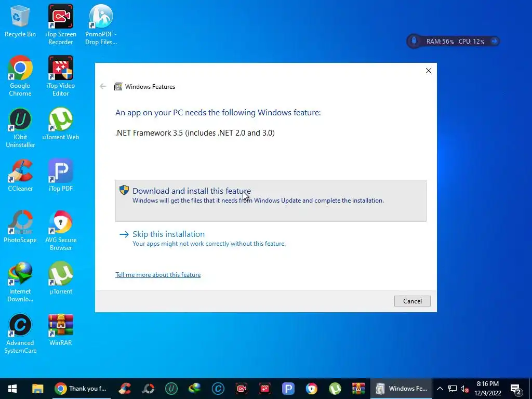This screenshot has width=532, height=399.
Task: Click the arrow on the RAM CPU widget
Action: point(495,41)
